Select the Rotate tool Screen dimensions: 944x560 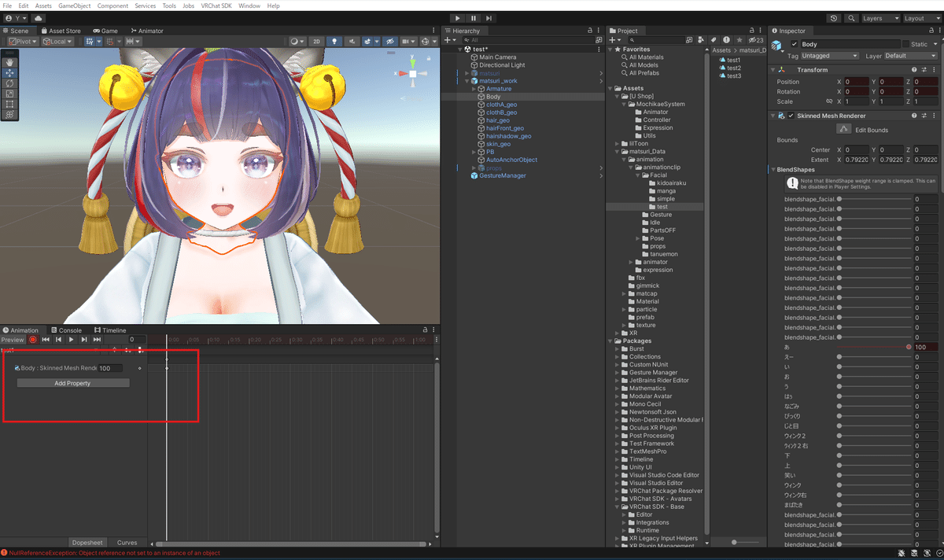(x=10, y=83)
